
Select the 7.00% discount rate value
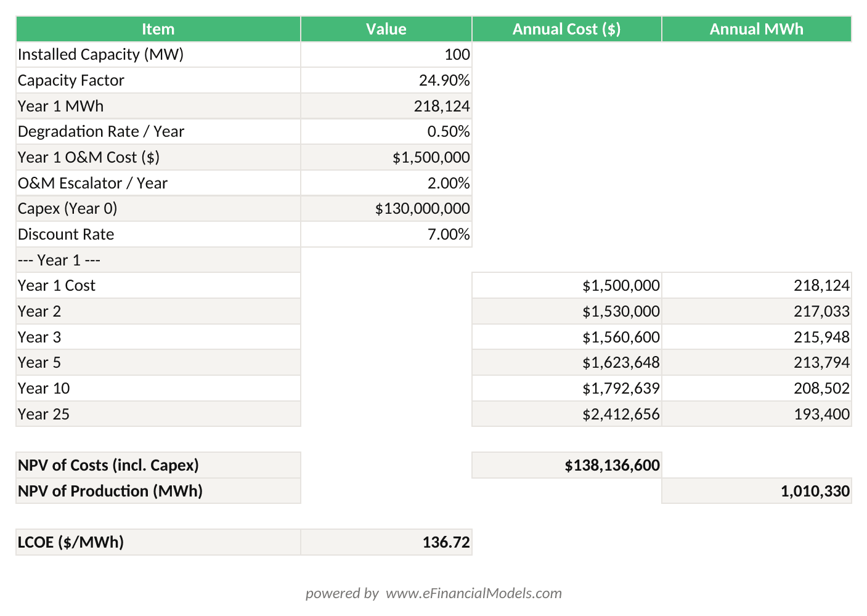pos(386,235)
